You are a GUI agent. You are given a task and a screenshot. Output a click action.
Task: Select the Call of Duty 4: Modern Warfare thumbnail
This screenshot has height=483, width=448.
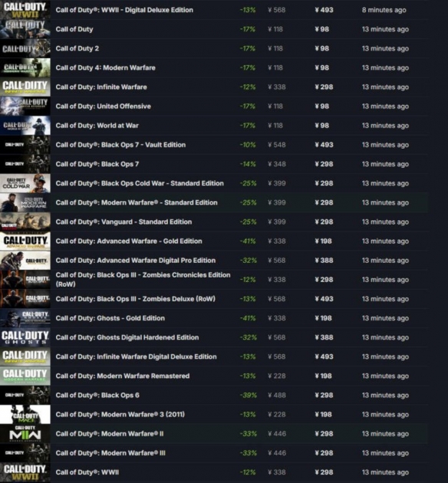pyautogui.click(x=25, y=67)
